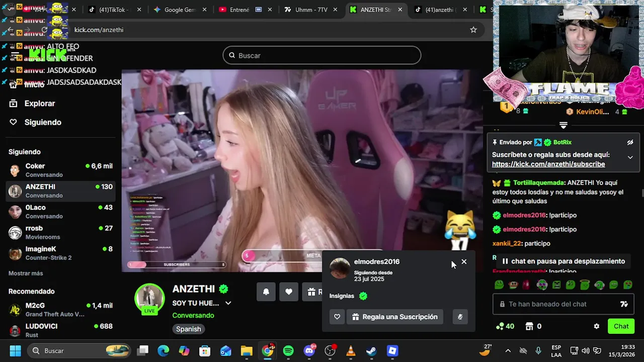Click the Spanish language tag
This screenshot has height=362, width=644.
[x=189, y=329]
